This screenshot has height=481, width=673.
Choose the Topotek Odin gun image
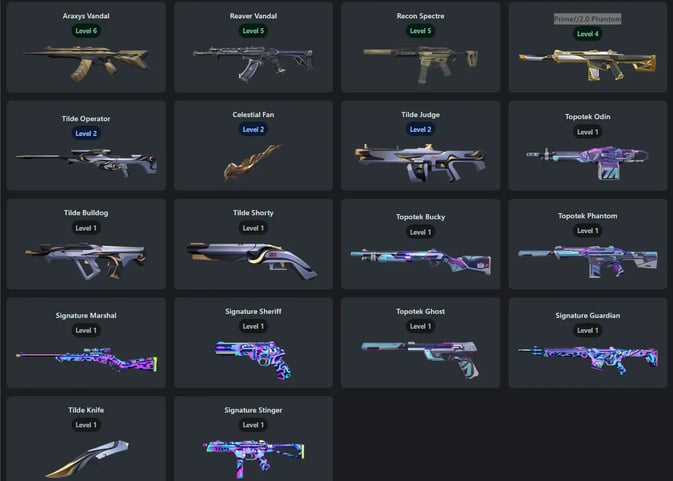pos(587,163)
